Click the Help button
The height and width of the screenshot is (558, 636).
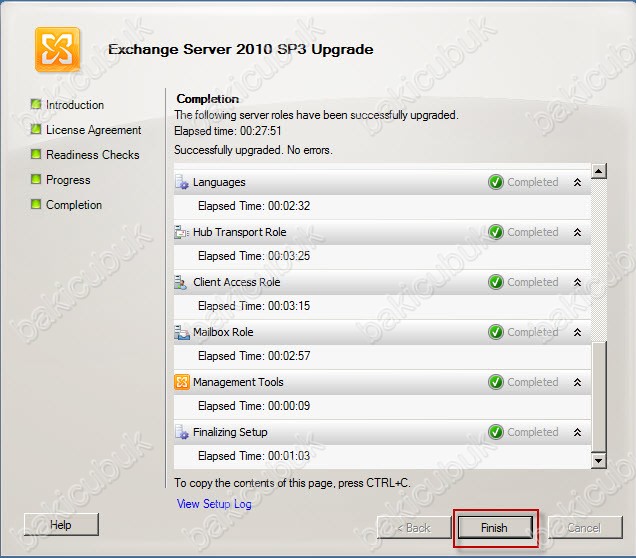pyautogui.click(x=61, y=525)
